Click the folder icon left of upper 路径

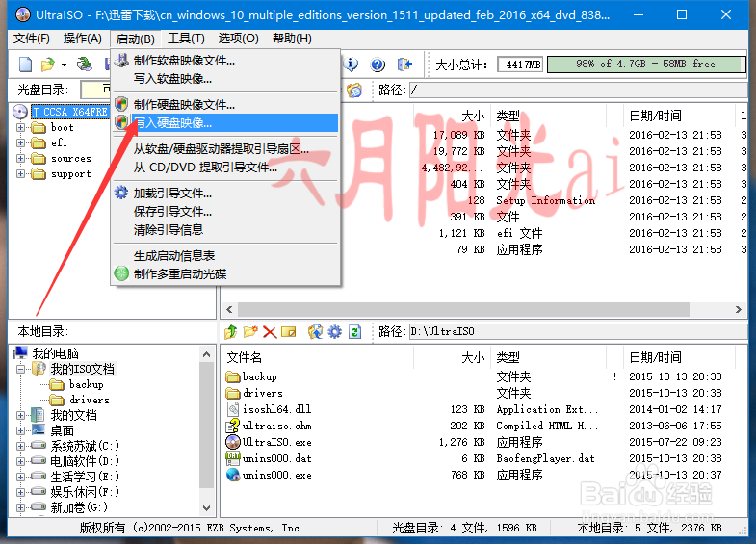[x=354, y=91]
